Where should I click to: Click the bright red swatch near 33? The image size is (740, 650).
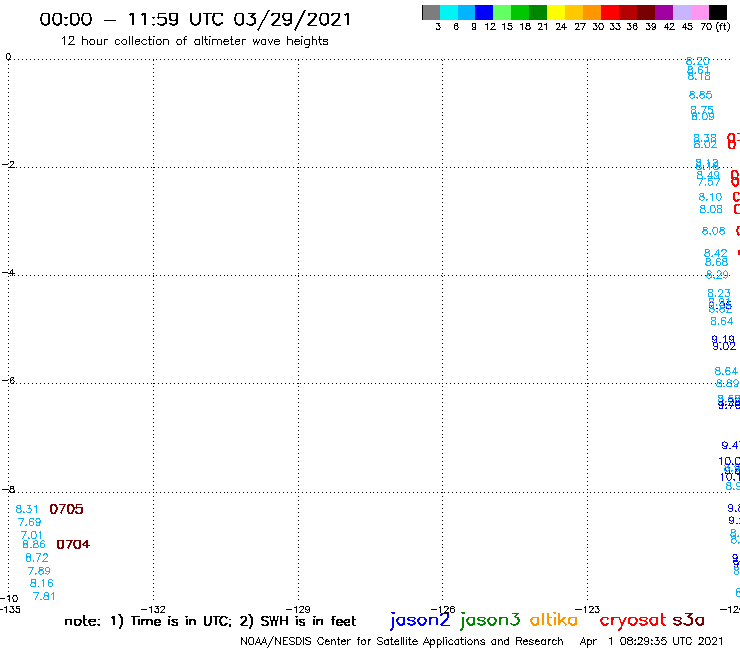[610, 12]
